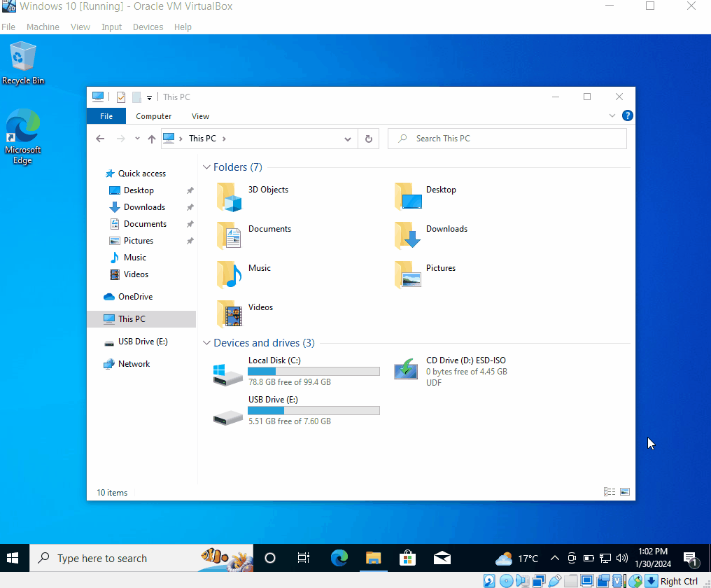Go forward with the right arrow

tap(120, 139)
